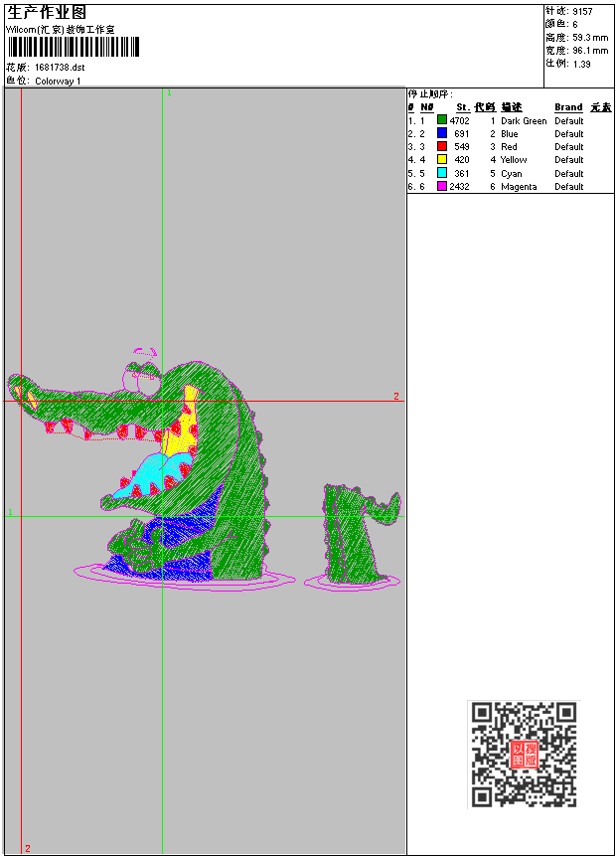Select the Cyan thread swatch
The height and width of the screenshot is (856, 616).
tap(442, 173)
